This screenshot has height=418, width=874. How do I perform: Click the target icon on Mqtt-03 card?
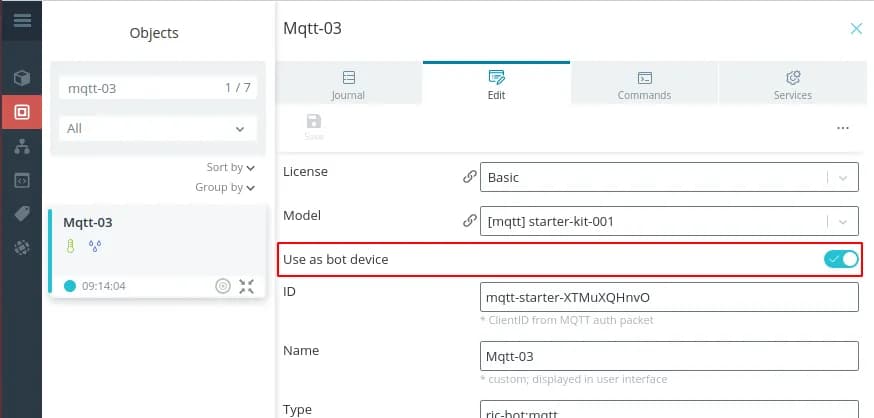click(x=223, y=286)
